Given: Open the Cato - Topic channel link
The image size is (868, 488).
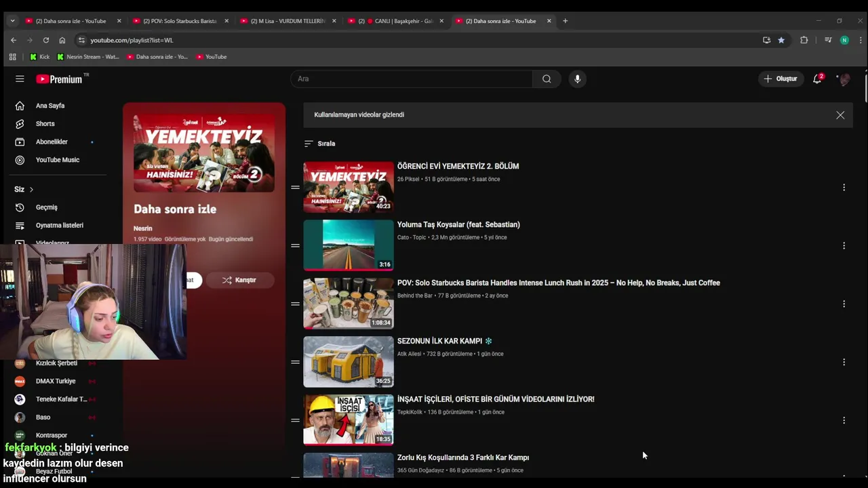Looking at the screenshot, I should tap(412, 237).
